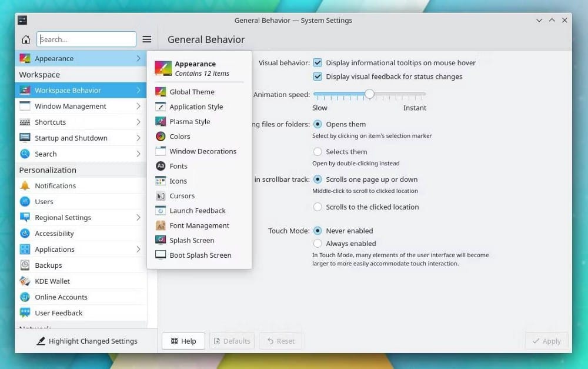Switch to Window Management settings
Viewport: 588px width, 369px height.
(71, 106)
